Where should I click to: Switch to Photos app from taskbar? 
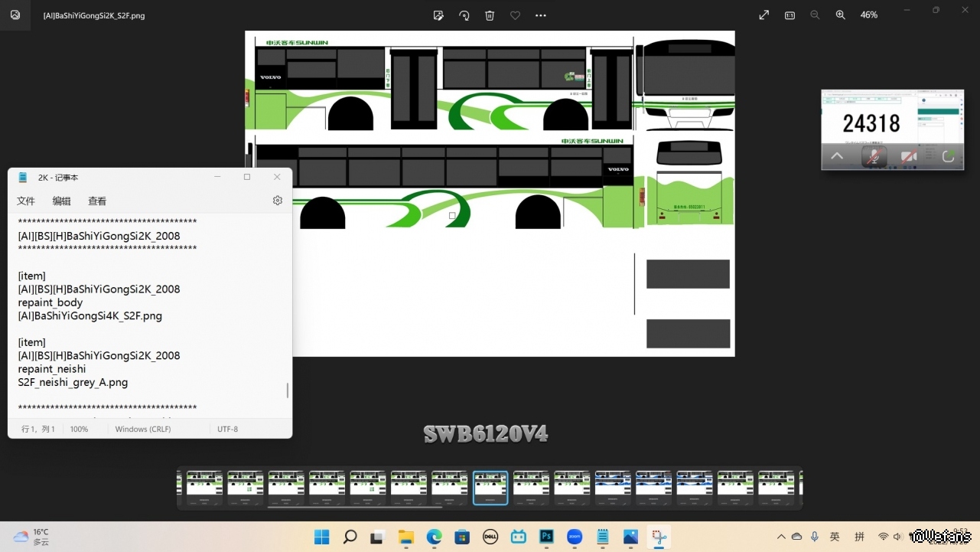pyautogui.click(x=631, y=537)
